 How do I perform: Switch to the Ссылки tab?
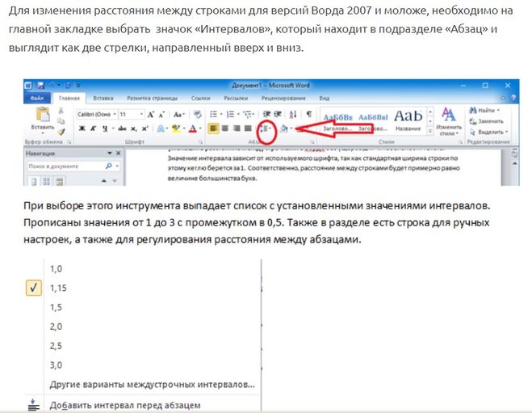[200, 98]
